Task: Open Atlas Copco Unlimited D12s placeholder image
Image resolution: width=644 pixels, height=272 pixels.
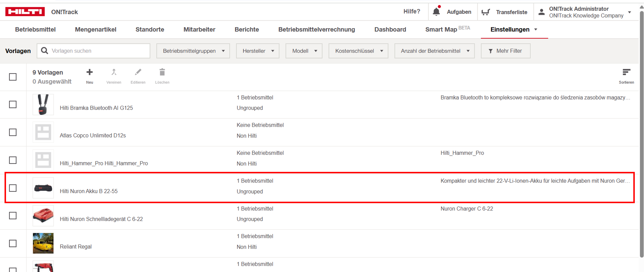Action: click(43, 132)
